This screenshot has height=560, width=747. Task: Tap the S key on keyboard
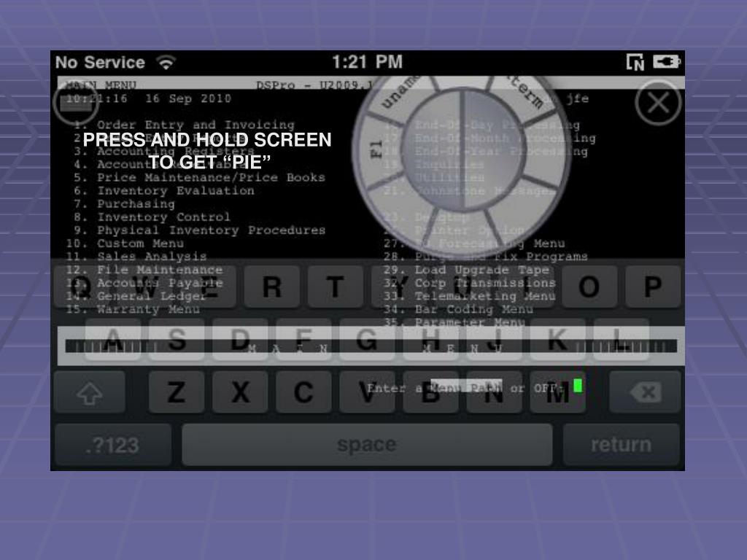click(177, 340)
